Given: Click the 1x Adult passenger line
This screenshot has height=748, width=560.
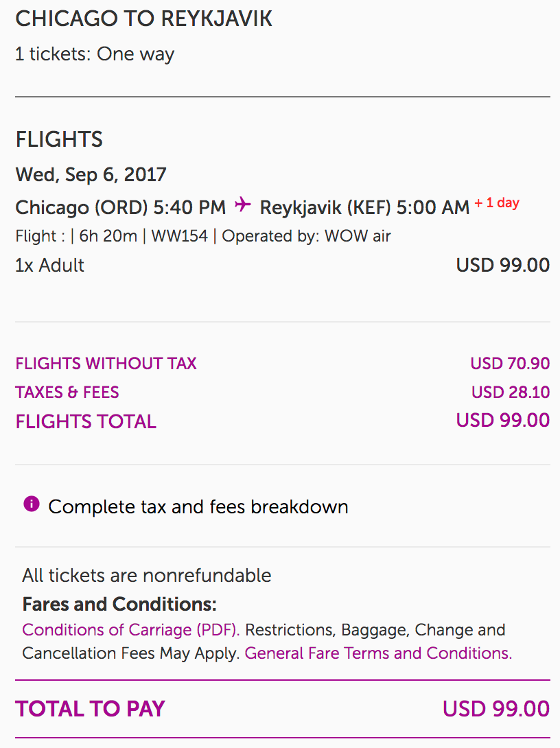Looking at the screenshot, I should [x=50, y=265].
